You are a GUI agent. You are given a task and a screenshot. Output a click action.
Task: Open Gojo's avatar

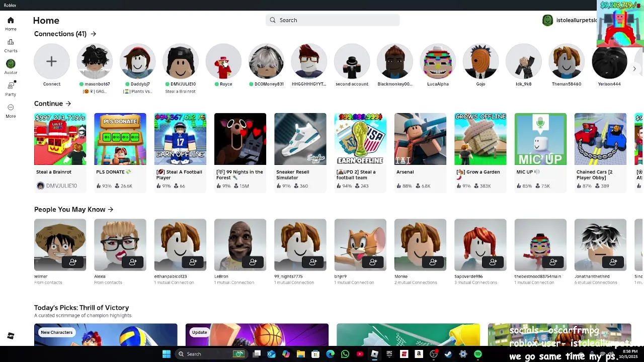pyautogui.click(x=480, y=61)
